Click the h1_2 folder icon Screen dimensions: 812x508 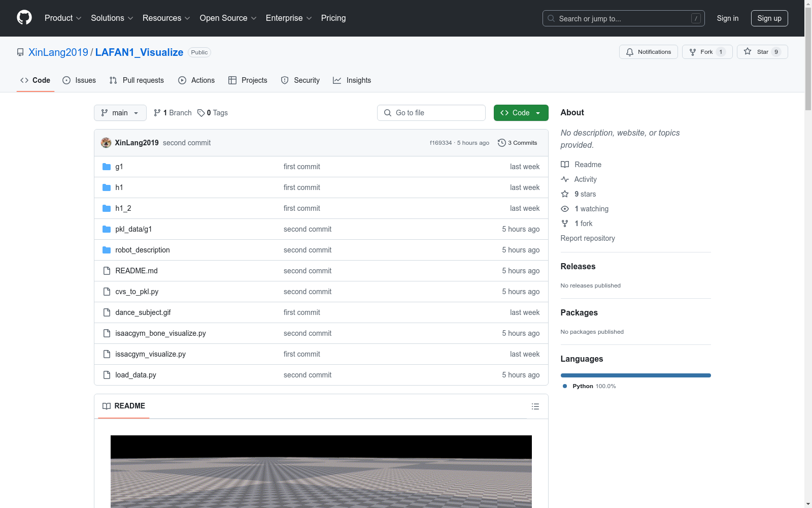point(107,208)
